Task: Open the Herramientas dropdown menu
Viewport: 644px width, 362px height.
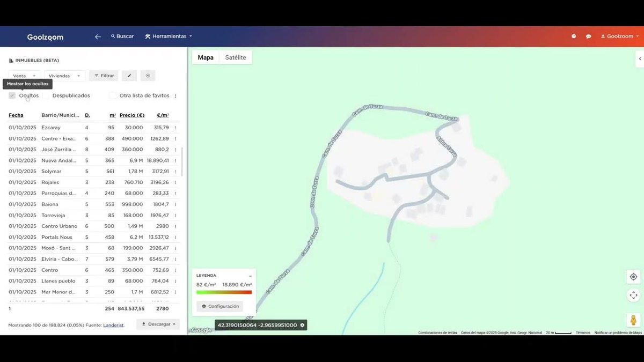Action: [x=169, y=36]
